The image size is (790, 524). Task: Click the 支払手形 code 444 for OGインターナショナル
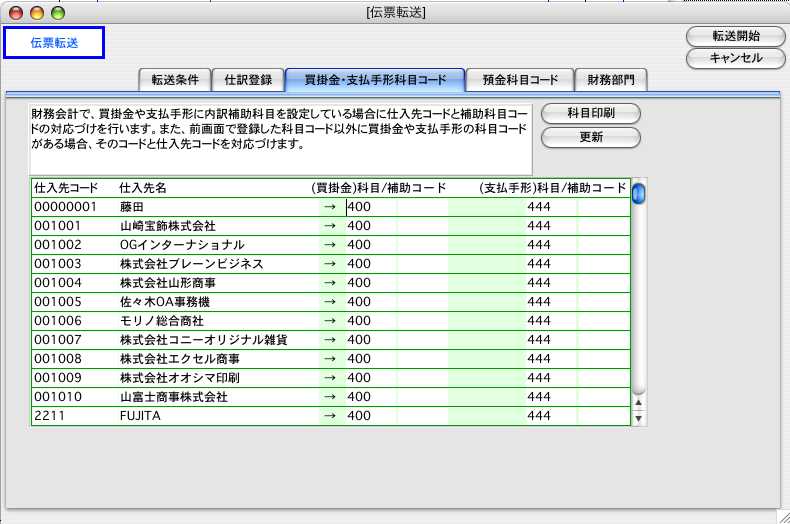(x=539, y=245)
